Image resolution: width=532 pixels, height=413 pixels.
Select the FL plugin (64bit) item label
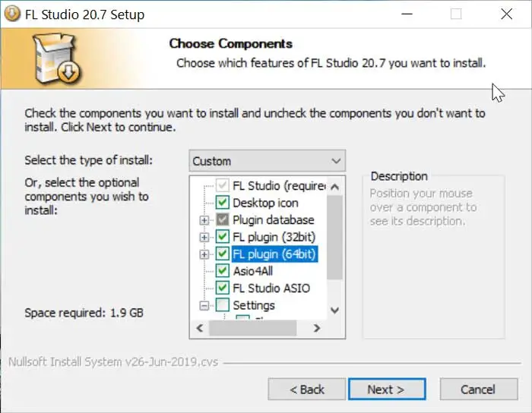coord(274,254)
